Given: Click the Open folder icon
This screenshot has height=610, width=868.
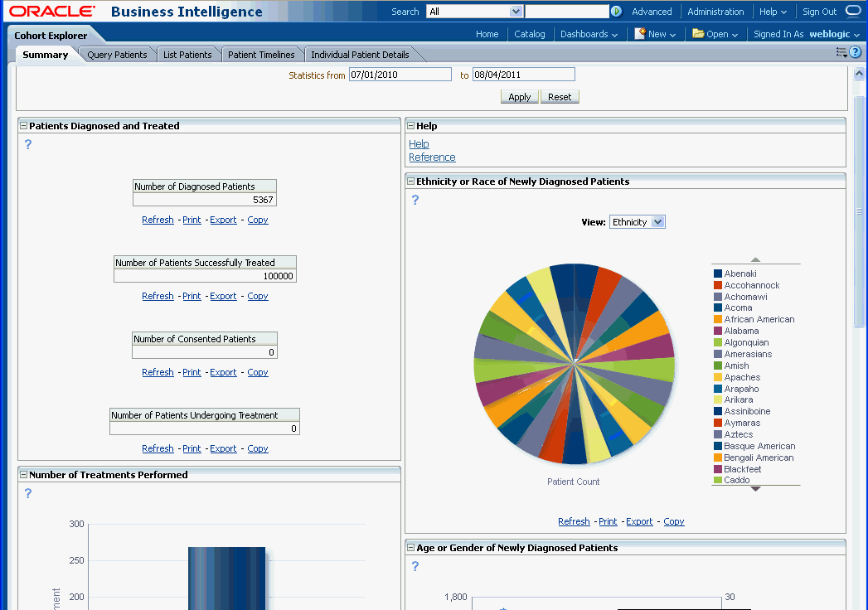Looking at the screenshot, I should [x=698, y=34].
